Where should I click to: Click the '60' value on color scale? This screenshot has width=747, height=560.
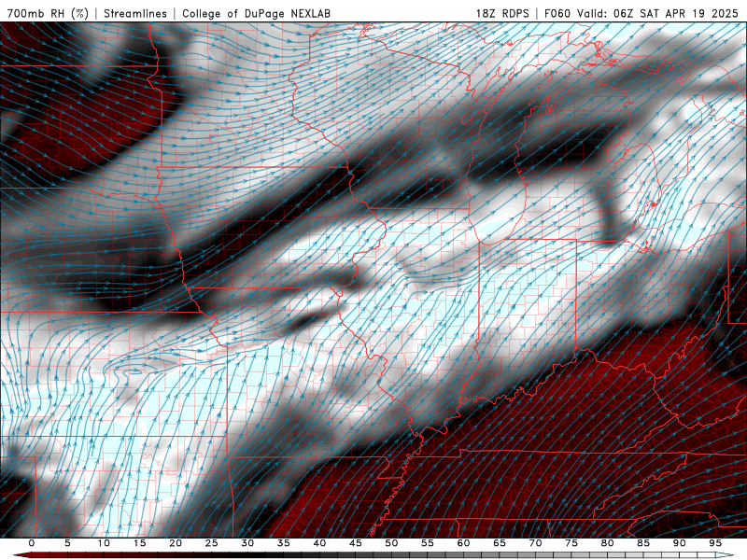pos(463,543)
